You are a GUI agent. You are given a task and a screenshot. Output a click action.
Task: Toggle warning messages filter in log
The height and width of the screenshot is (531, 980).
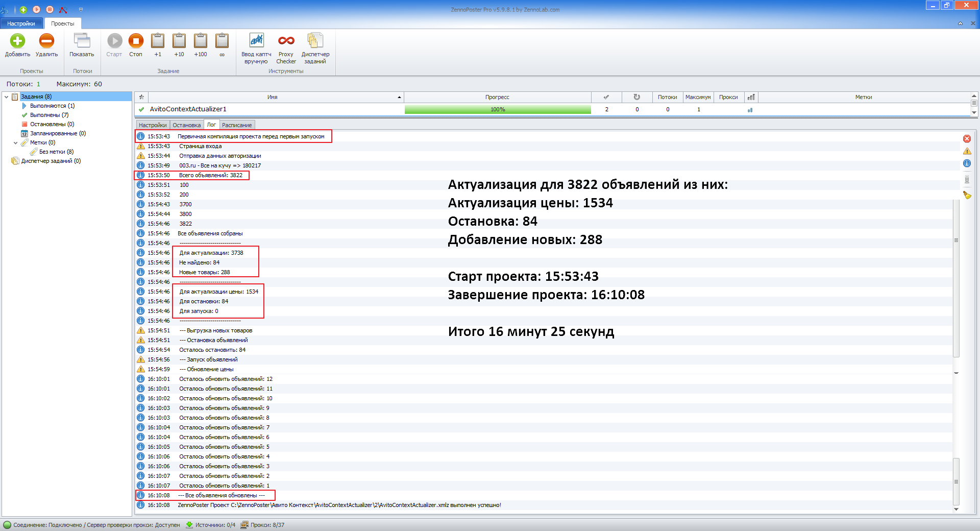point(967,151)
